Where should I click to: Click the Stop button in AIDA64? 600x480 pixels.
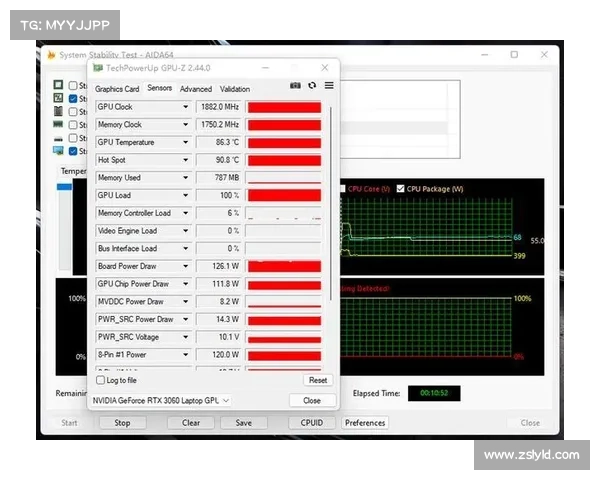pyautogui.click(x=122, y=423)
